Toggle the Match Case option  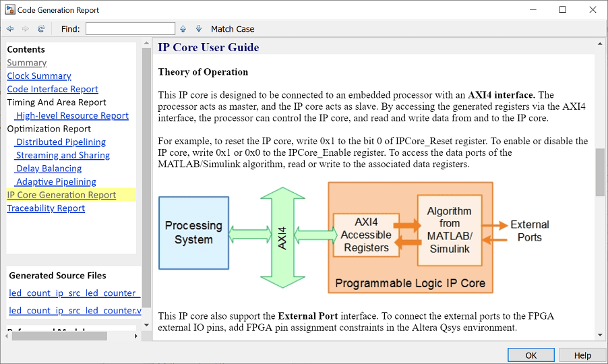tap(233, 29)
